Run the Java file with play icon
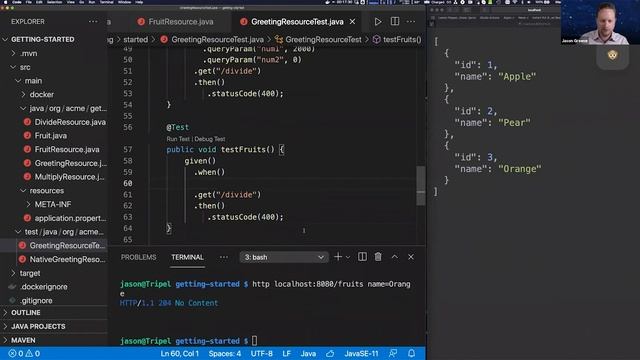Screen dimensions: 640x360 pyautogui.click(x=378, y=22)
